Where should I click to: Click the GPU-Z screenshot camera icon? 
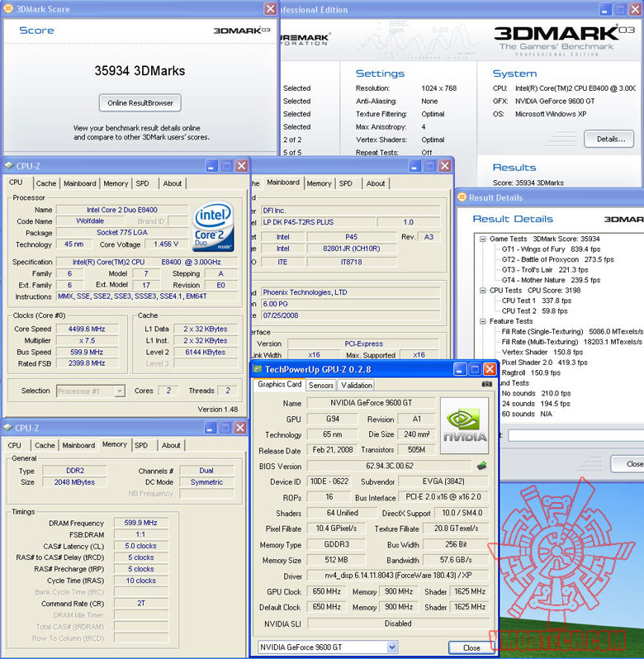click(486, 384)
